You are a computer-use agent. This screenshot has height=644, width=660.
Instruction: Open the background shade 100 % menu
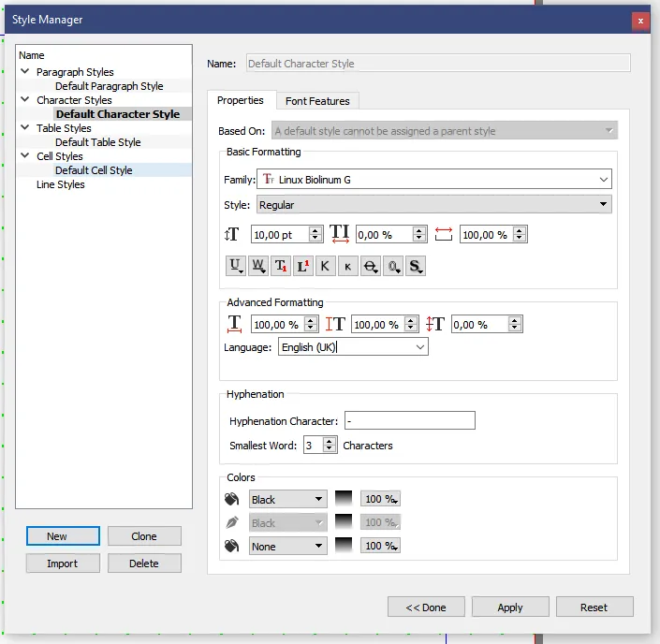click(x=380, y=546)
